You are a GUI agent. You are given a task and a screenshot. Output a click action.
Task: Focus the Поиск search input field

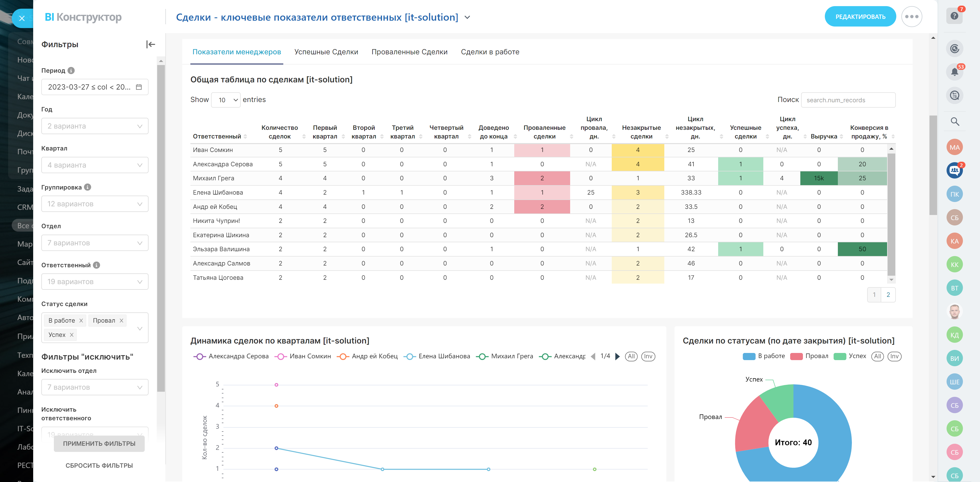pos(848,100)
